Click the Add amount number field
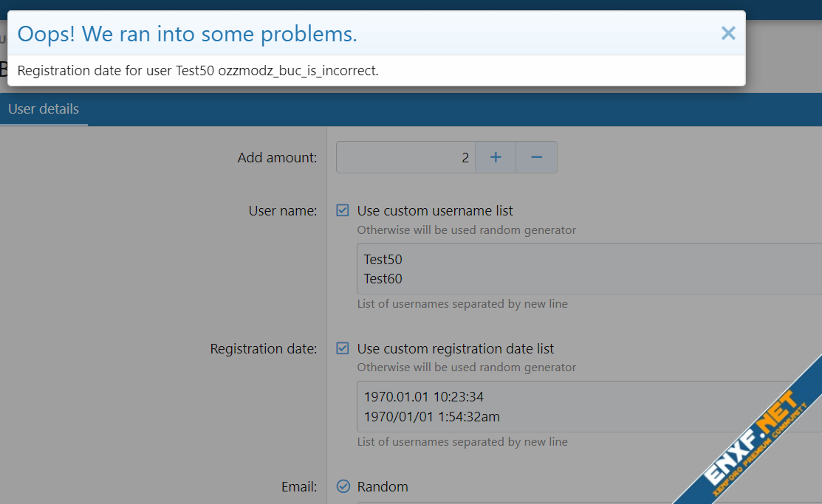Screen dimensions: 822x504 pos(405,157)
